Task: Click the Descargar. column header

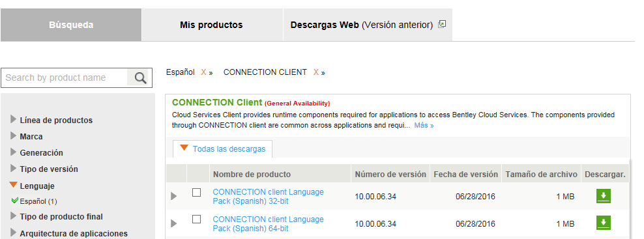Action: click(x=605, y=174)
